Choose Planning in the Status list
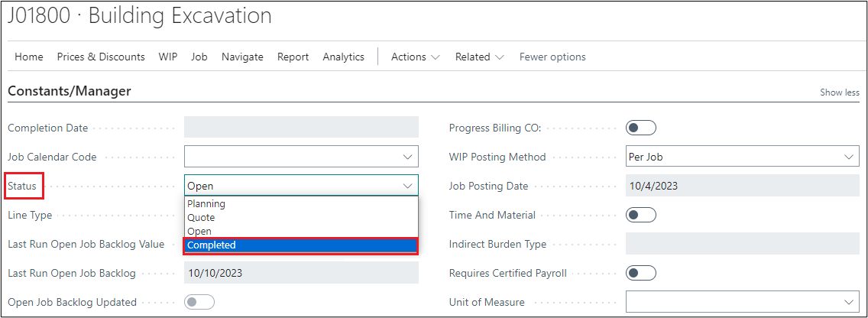This screenshot has height=318, width=868. click(x=300, y=204)
